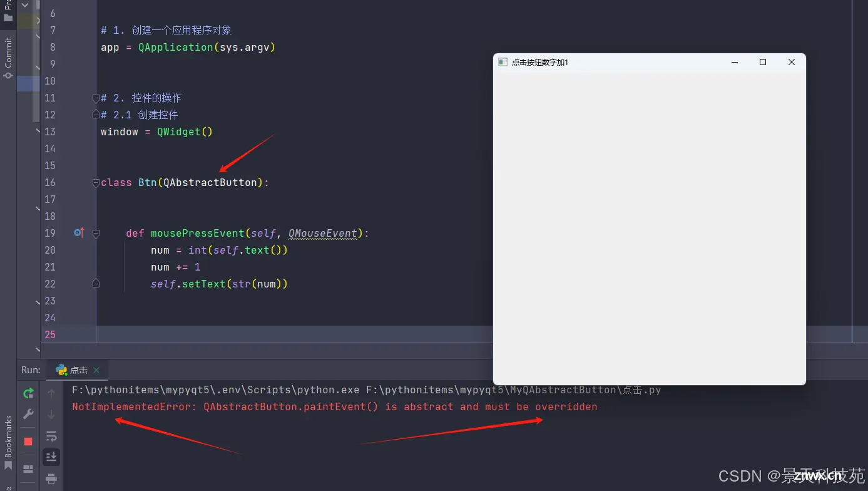Open the Bookmarks tool window tab
868x491 pixels.
8,442
